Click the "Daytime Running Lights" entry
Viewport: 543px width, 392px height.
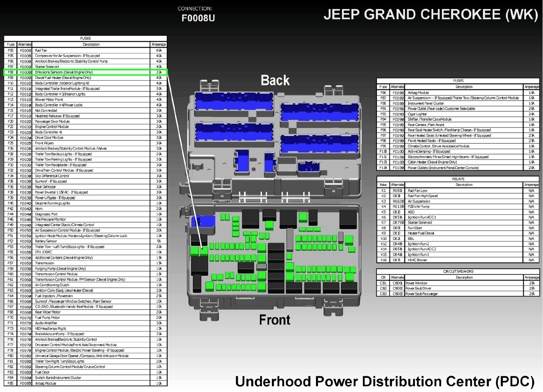tap(52, 203)
